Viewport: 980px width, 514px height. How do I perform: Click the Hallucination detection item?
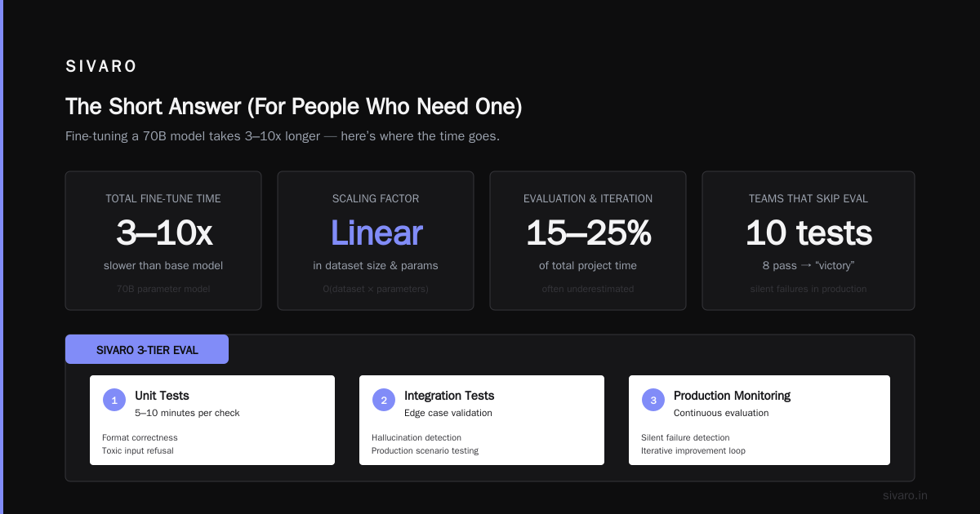pos(416,437)
